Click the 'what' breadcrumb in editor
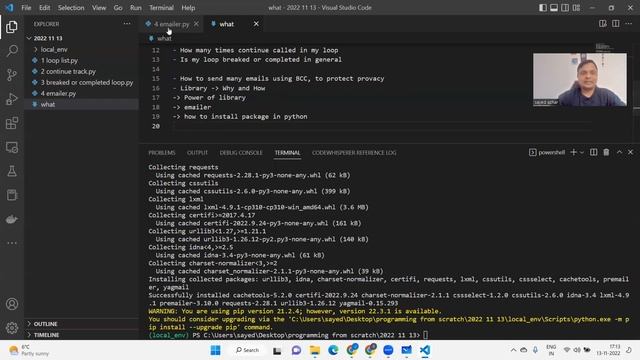The image size is (640, 360). click(164, 38)
